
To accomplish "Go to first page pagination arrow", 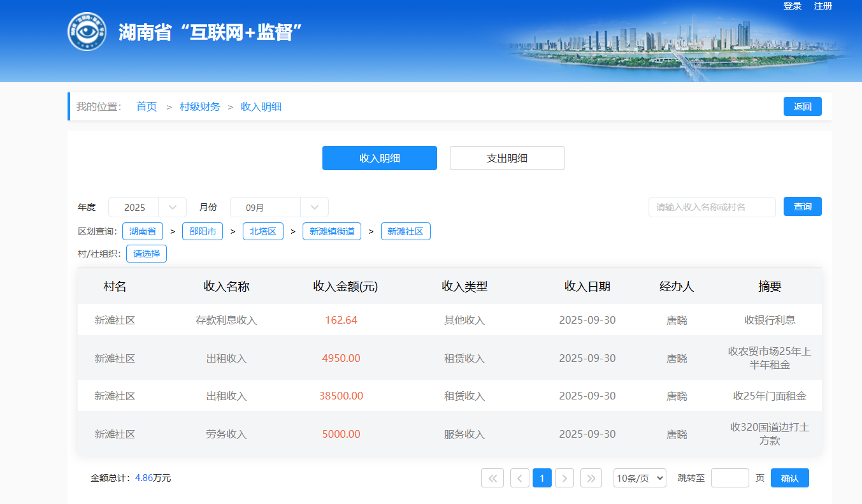I will (492, 478).
